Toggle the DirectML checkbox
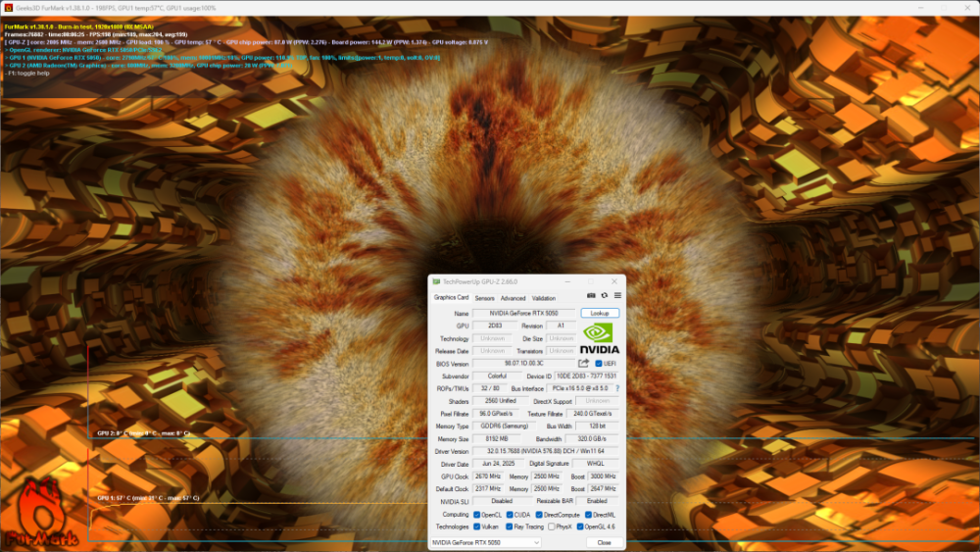 tap(588, 515)
